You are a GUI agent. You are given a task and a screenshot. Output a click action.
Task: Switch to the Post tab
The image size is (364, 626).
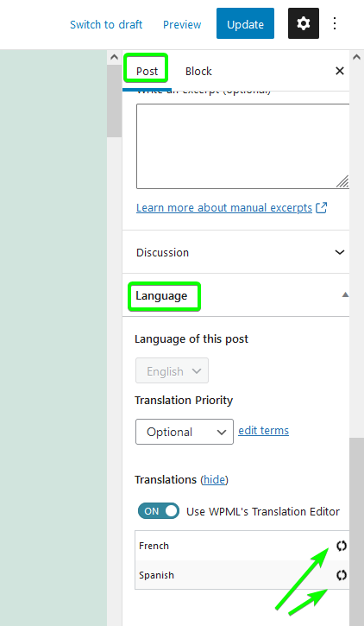click(x=147, y=71)
